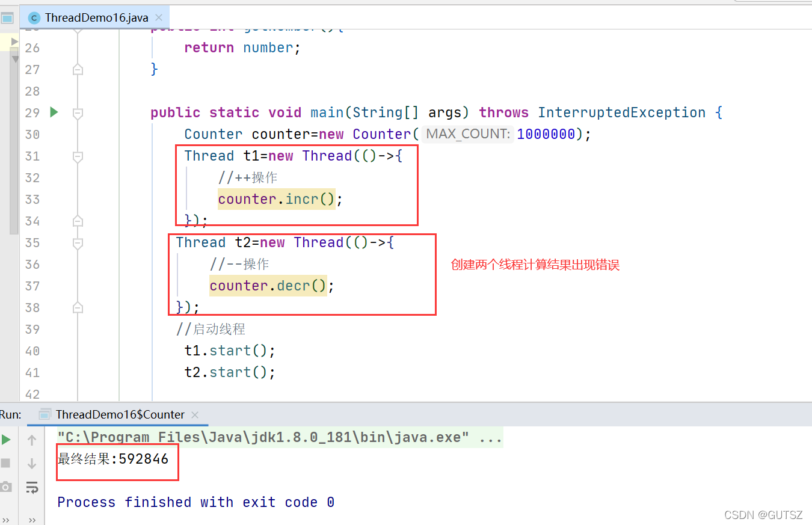
Task: Click the comment '//启动线程'
Action: click(211, 329)
